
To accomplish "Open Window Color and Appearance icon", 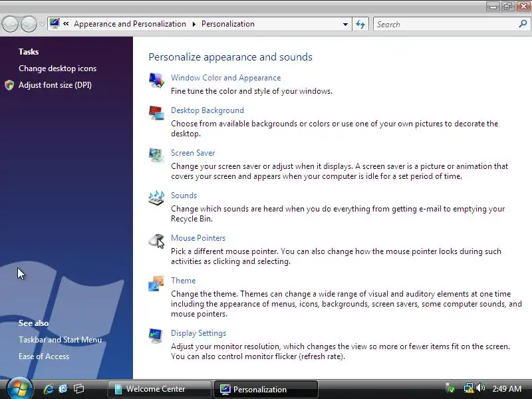I will point(156,80).
